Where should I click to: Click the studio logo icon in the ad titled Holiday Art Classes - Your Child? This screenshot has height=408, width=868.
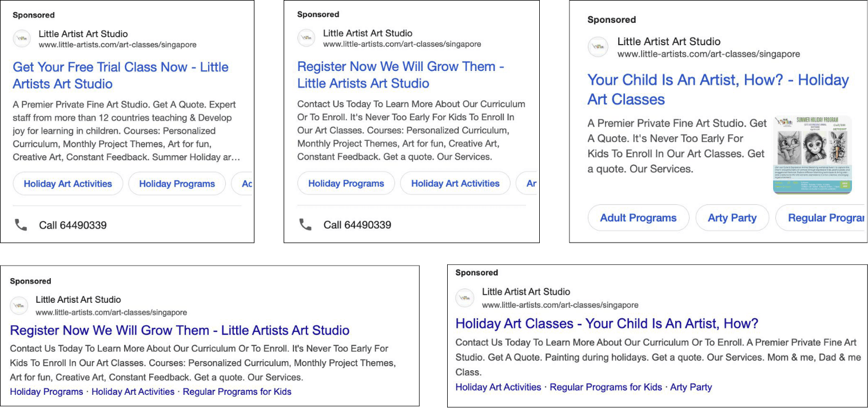[x=464, y=298]
